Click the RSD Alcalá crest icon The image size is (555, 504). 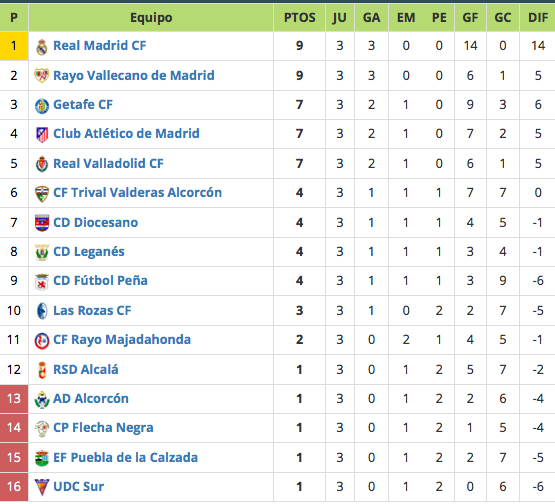click(42, 370)
